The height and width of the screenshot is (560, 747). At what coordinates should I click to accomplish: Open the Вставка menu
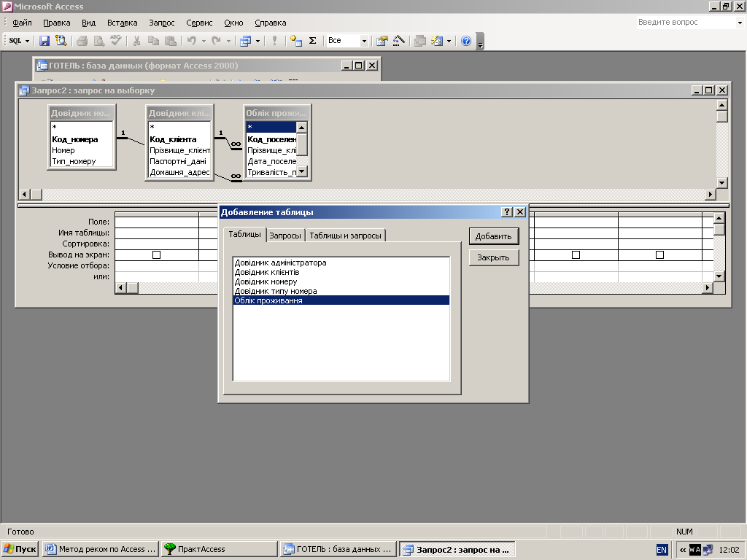pos(122,23)
